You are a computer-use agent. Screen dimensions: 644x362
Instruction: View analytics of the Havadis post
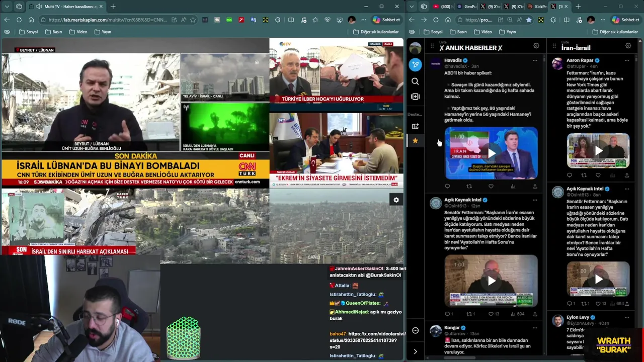[x=513, y=187]
